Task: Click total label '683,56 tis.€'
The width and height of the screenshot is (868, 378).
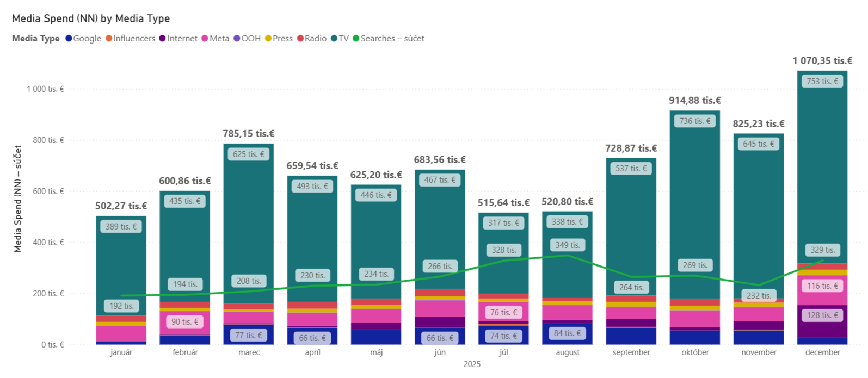Action: pos(440,160)
